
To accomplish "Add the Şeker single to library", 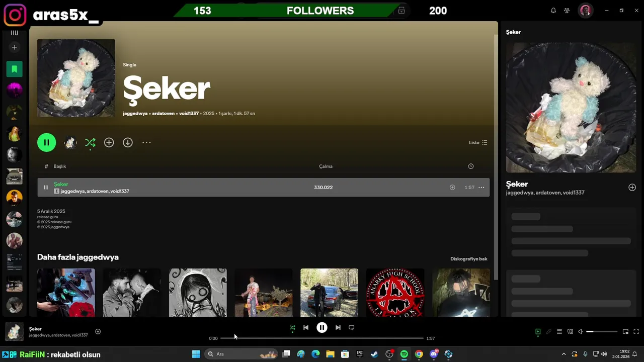I will point(109,143).
